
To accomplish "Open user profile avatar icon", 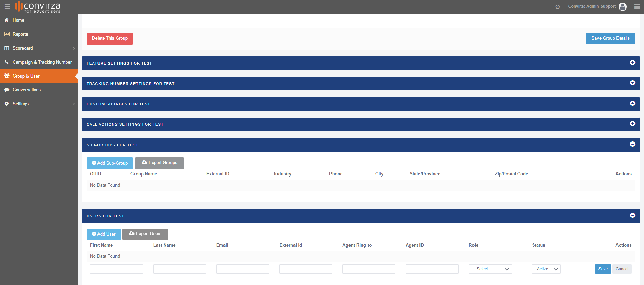I will point(623,6).
